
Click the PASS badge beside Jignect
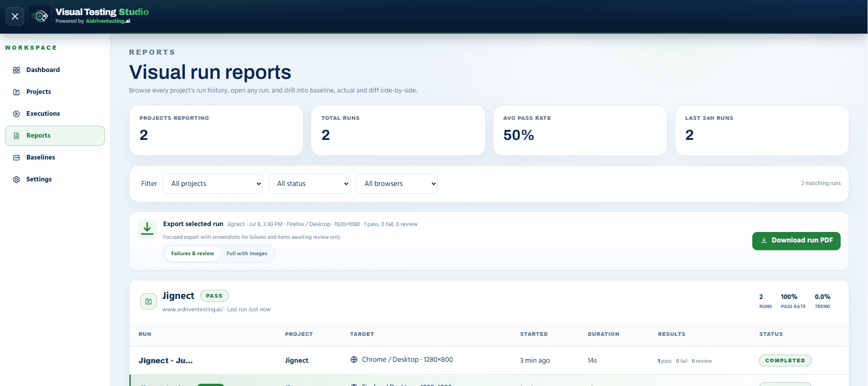pyautogui.click(x=214, y=296)
